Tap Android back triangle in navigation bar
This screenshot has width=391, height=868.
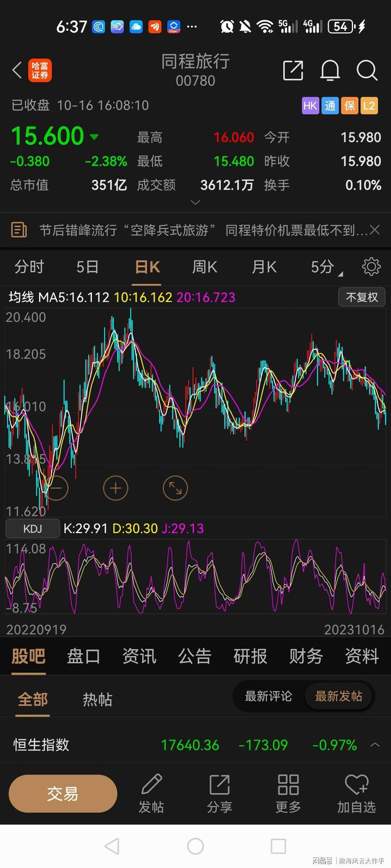coord(112,846)
